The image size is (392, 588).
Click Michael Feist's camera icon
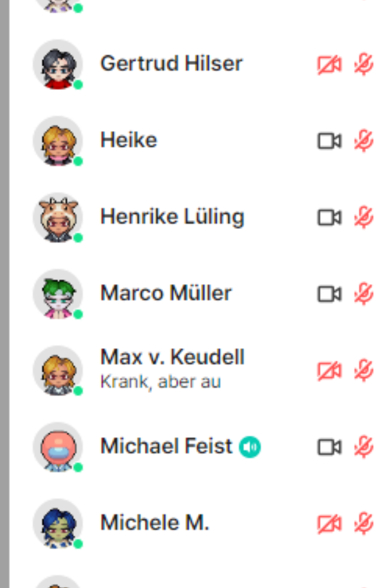pyautogui.click(x=329, y=448)
